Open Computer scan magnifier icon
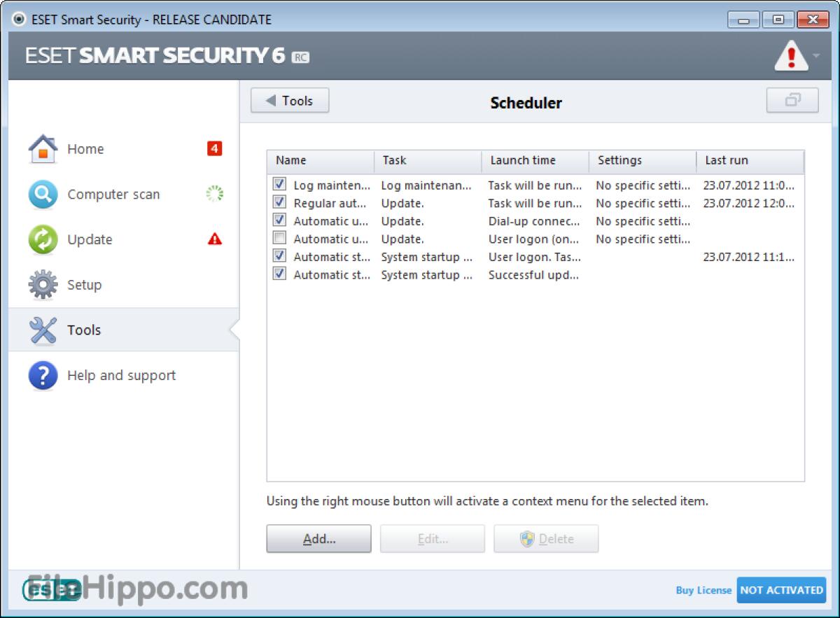Image resolution: width=840 pixels, height=618 pixels. 43,195
